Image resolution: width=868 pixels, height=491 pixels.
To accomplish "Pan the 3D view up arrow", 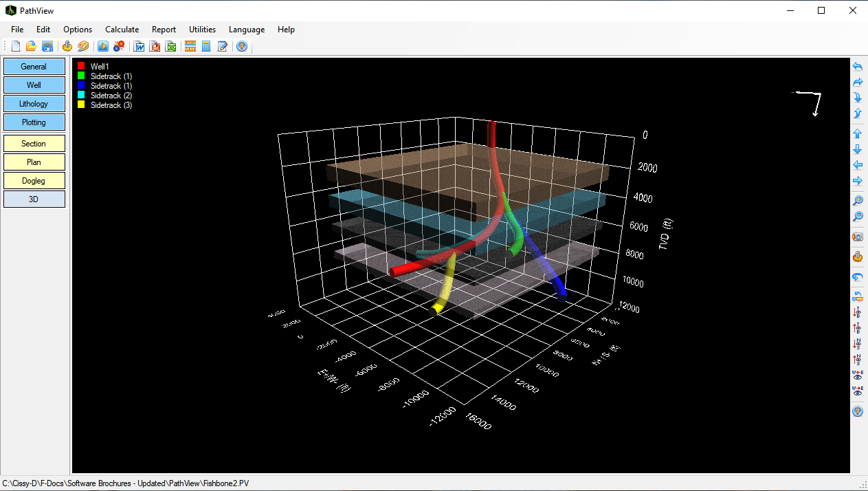I will pos(858,133).
